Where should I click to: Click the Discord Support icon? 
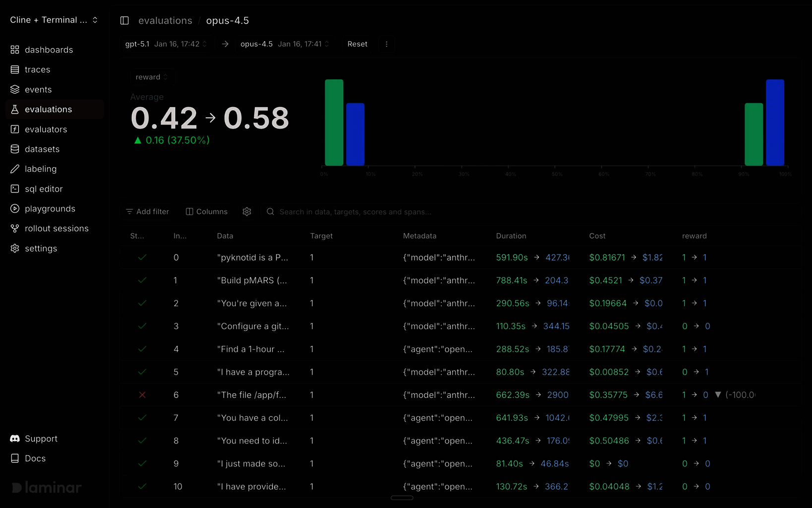pyautogui.click(x=15, y=439)
